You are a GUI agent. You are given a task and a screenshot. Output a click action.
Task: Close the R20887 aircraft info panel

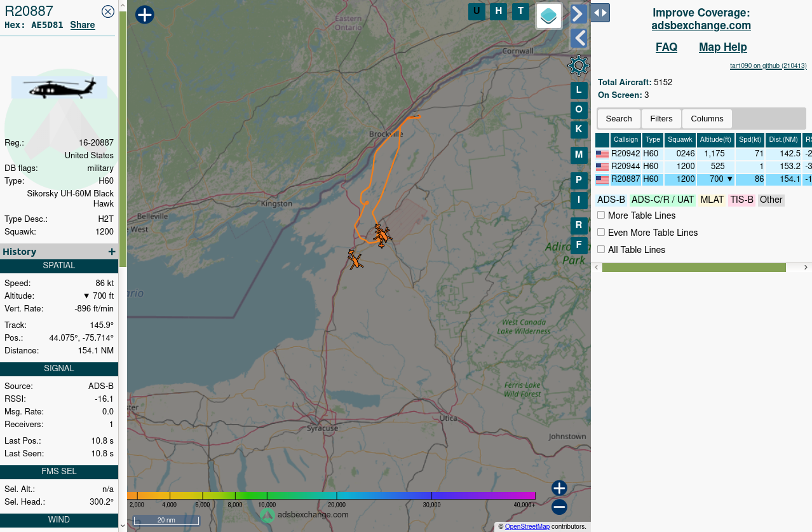click(x=108, y=11)
